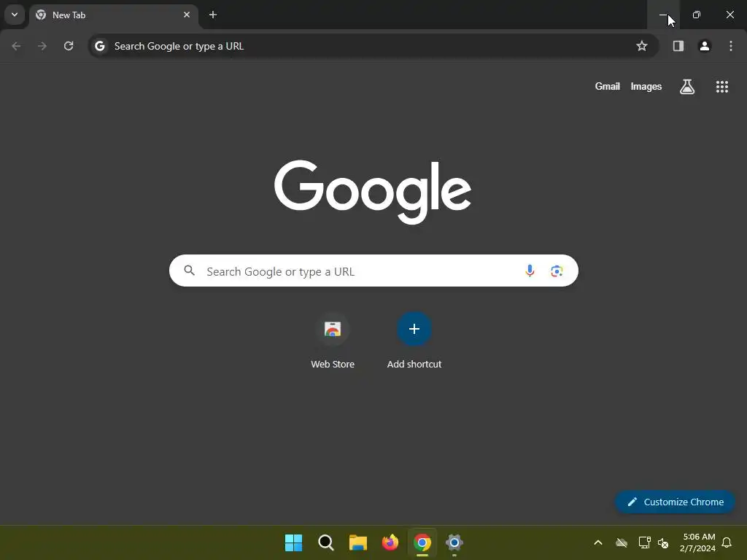Screen dimensions: 747x560
Task: Click the muted volume tray icon
Action: pyautogui.click(x=664, y=542)
